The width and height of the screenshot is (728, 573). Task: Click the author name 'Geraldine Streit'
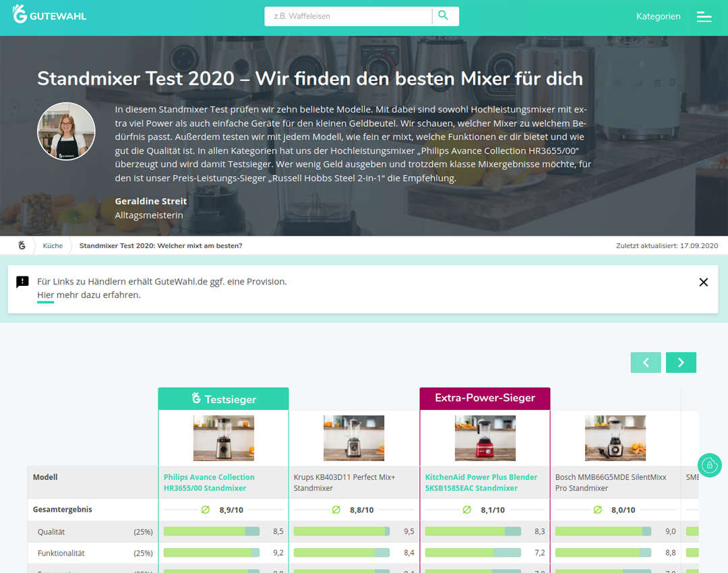click(151, 201)
